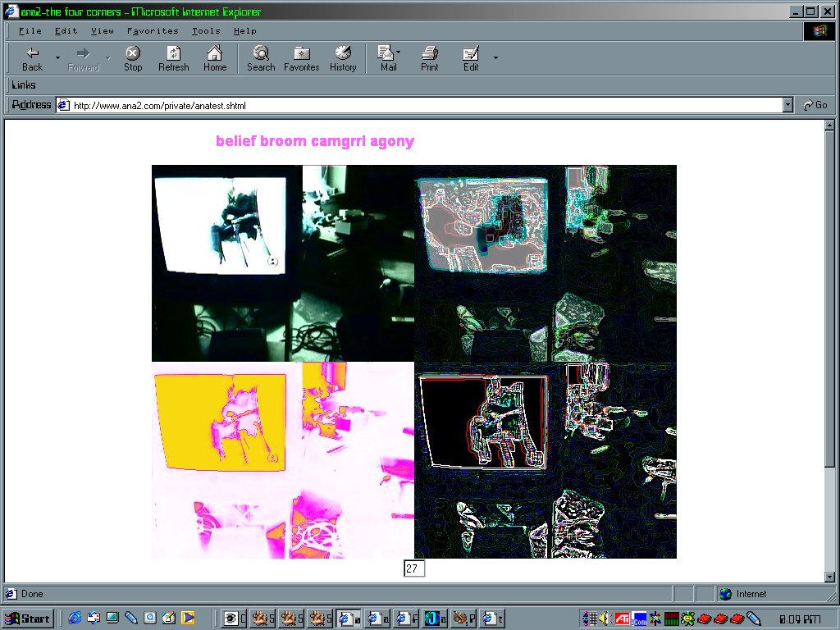Show the Favorites panel
840x630 pixels.
tap(301, 57)
